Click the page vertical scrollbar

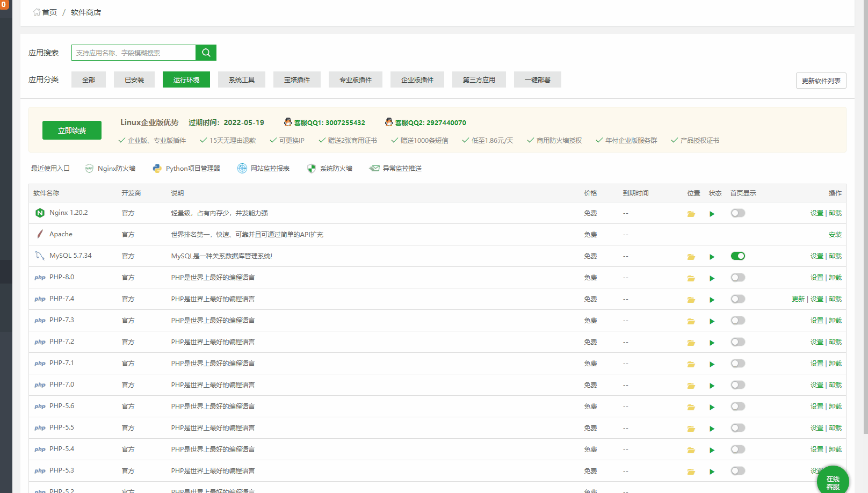pyautogui.click(x=865, y=217)
